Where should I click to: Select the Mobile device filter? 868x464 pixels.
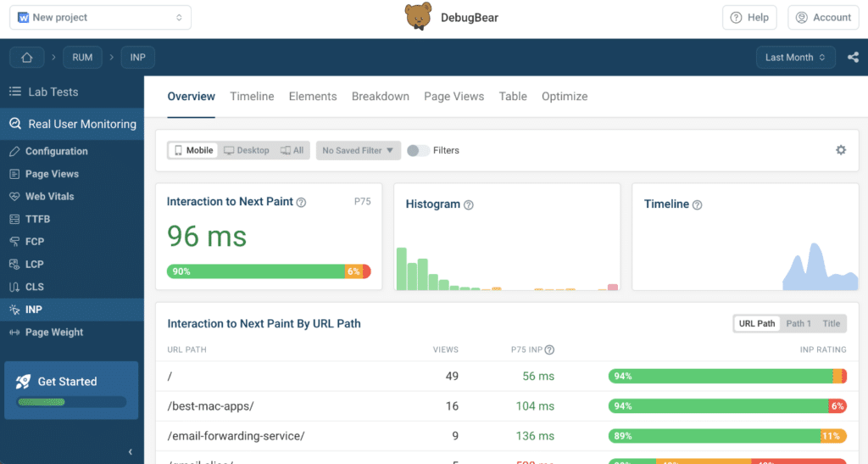click(x=193, y=150)
